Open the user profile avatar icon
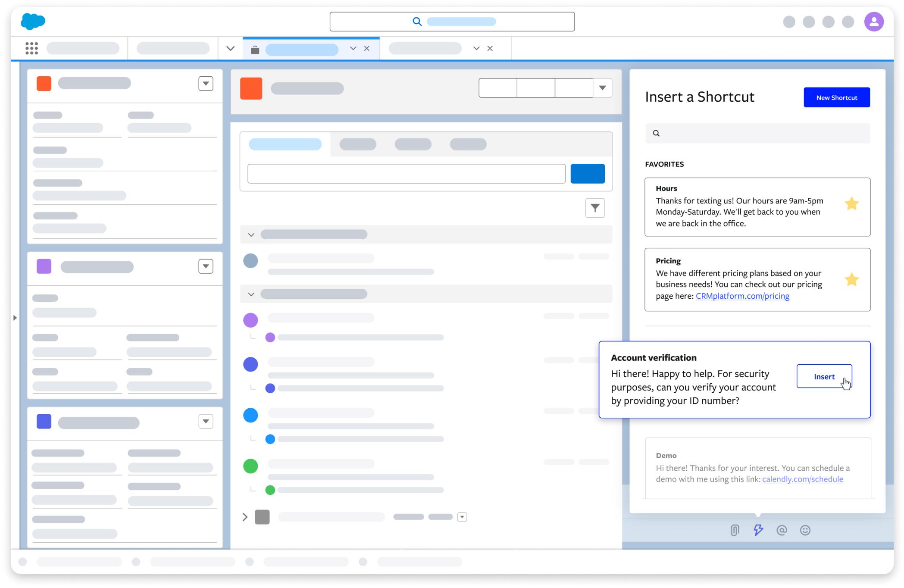 pos(874,21)
